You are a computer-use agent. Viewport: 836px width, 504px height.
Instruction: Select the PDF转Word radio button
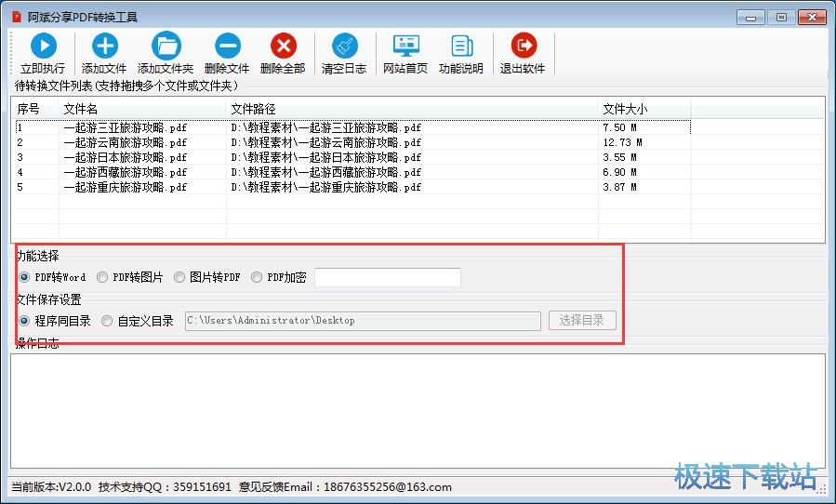(24, 277)
